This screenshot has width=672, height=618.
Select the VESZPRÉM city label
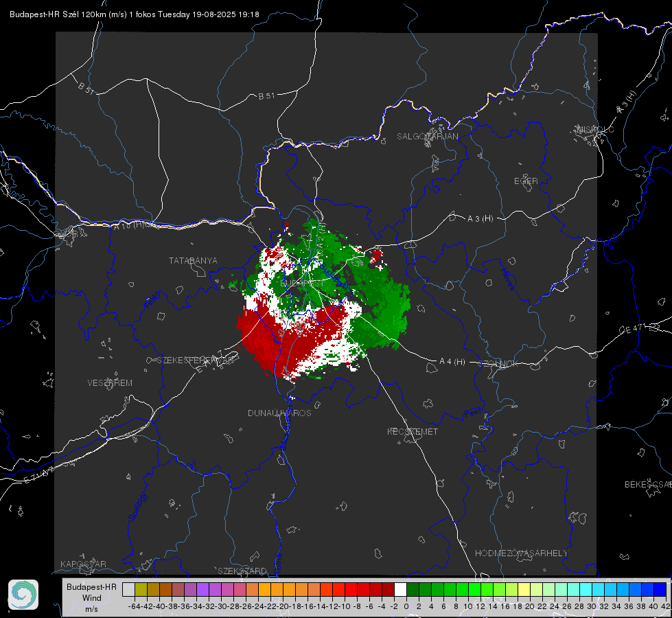pos(110,382)
